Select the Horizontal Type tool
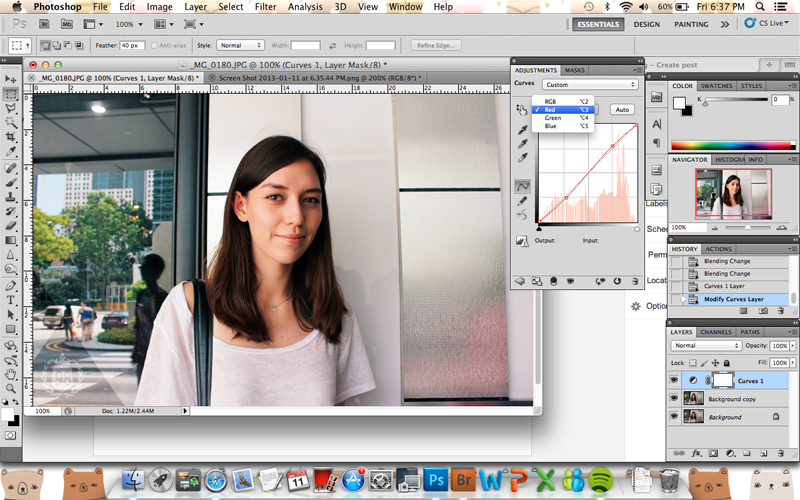Image resolution: width=800 pixels, height=500 pixels. (10, 300)
